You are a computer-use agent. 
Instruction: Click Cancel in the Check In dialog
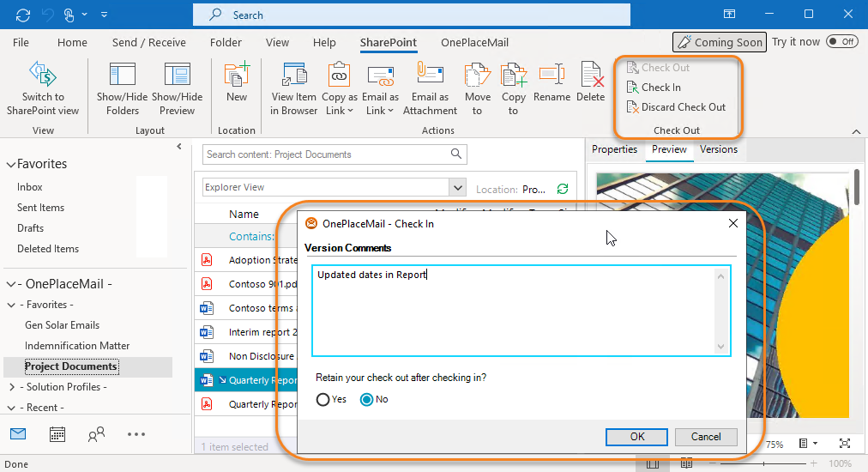[706, 437]
